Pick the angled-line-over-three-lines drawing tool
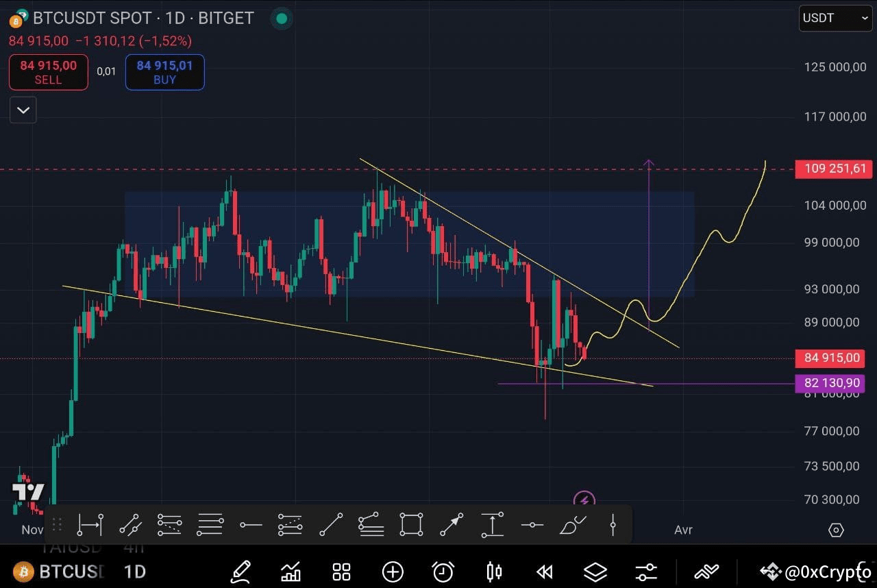The height and width of the screenshot is (588, 877). [x=371, y=525]
